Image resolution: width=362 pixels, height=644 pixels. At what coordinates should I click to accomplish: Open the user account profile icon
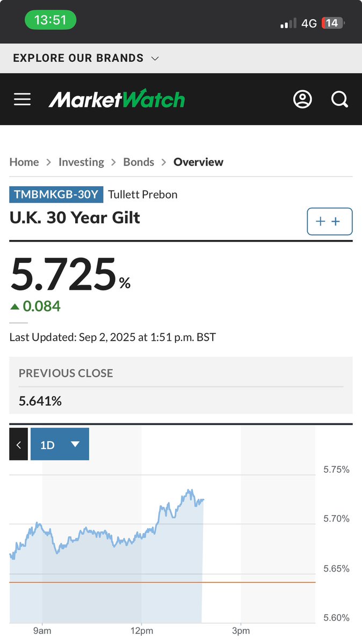click(302, 99)
